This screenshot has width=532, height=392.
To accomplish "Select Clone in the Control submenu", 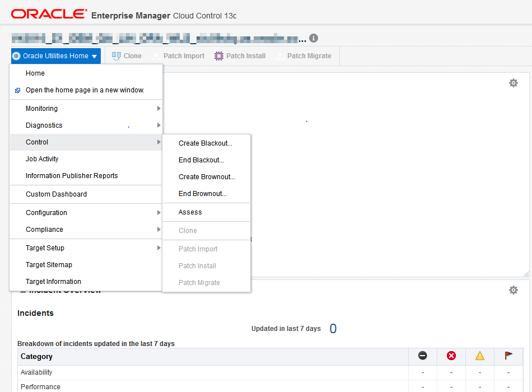I will (x=206, y=231).
